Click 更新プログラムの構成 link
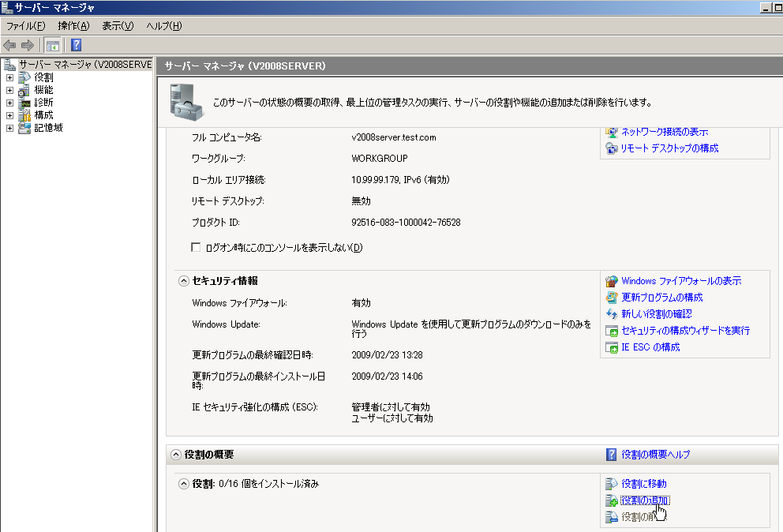The height and width of the screenshot is (532, 783). click(661, 298)
